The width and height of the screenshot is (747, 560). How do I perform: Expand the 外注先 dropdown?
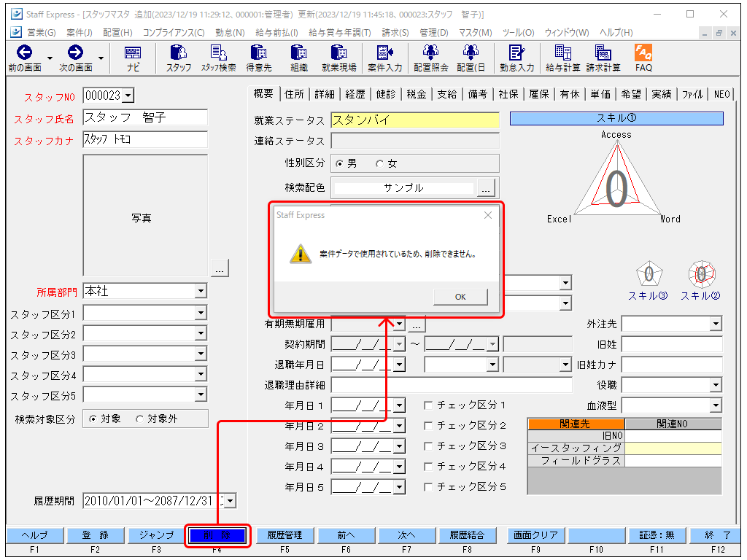[x=716, y=324]
